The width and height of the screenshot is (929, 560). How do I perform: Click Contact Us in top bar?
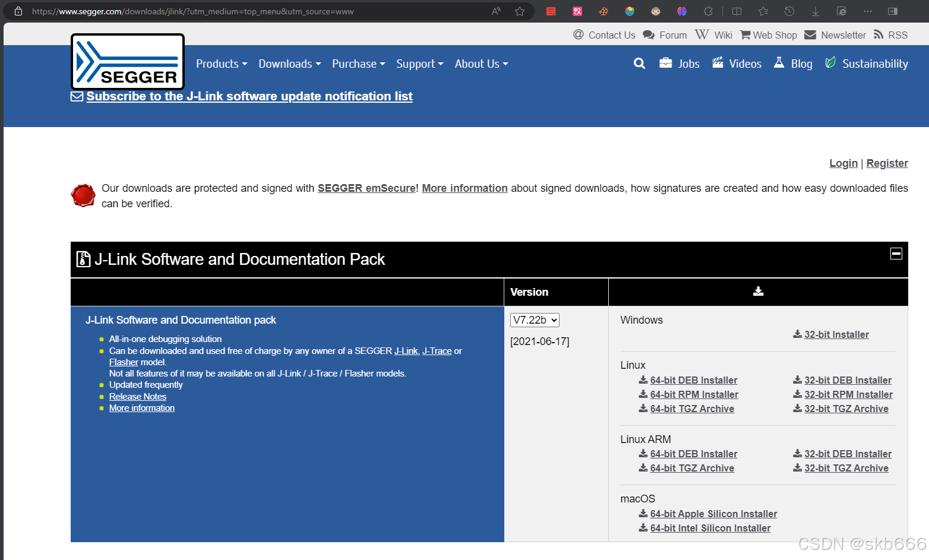604,35
